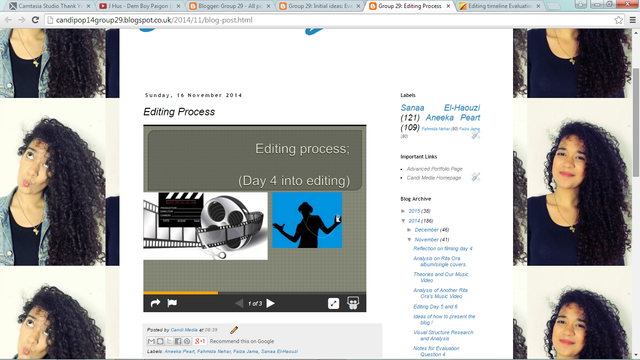Switch to Blogger: Group 29 - All posts tab
The height and width of the screenshot is (360, 640).
[229, 6]
